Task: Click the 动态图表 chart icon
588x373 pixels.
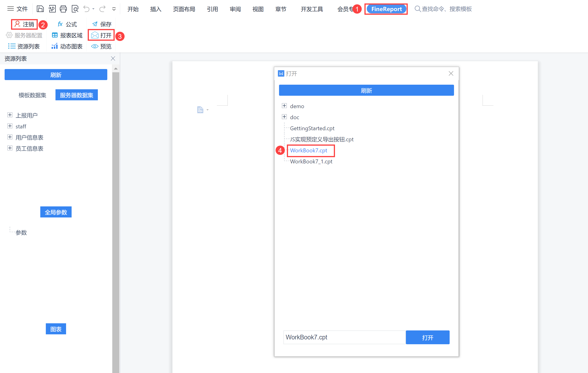Action: coord(55,46)
